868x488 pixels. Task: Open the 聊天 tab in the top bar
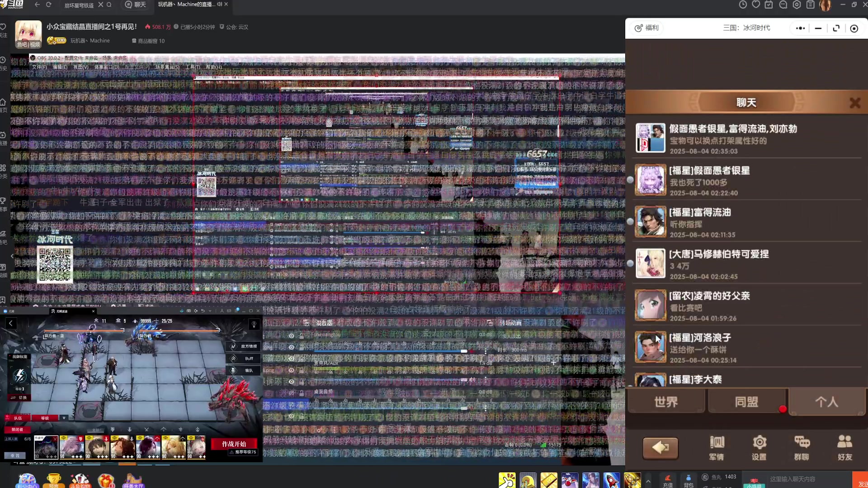(x=135, y=5)
